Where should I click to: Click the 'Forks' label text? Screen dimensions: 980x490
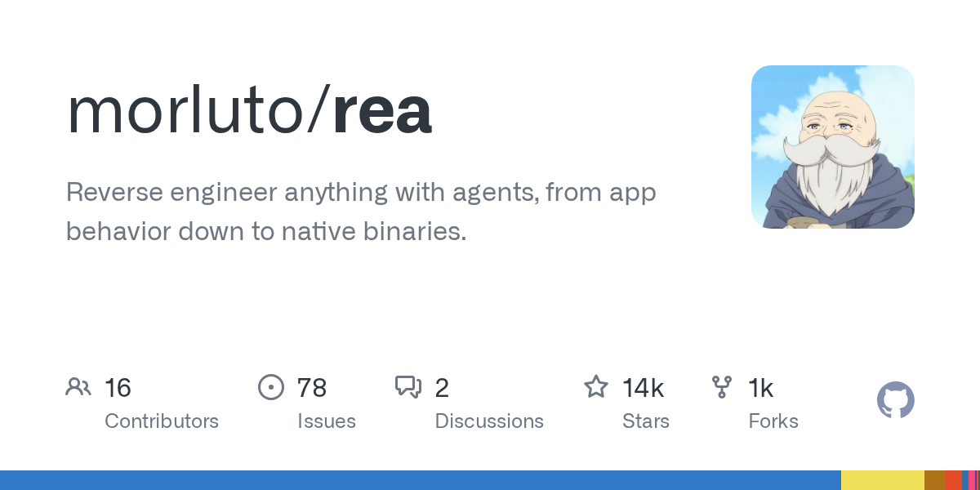click(773, 421)
